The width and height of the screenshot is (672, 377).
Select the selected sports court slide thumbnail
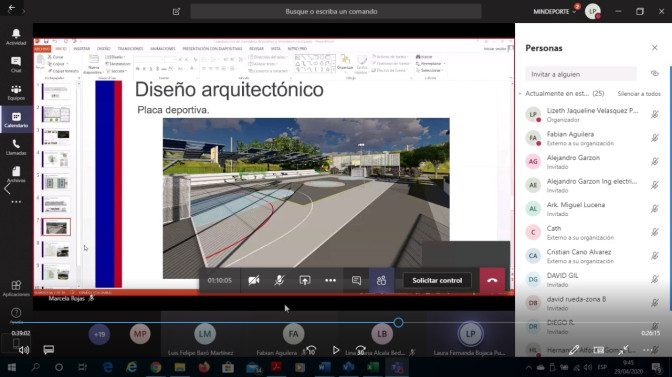point(56,227)
